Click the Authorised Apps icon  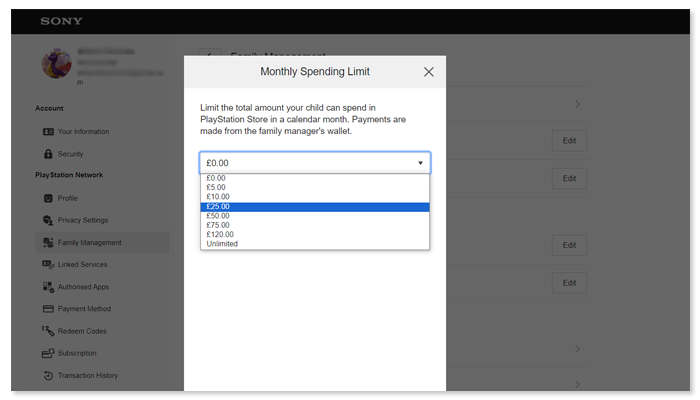pos(48,287)
